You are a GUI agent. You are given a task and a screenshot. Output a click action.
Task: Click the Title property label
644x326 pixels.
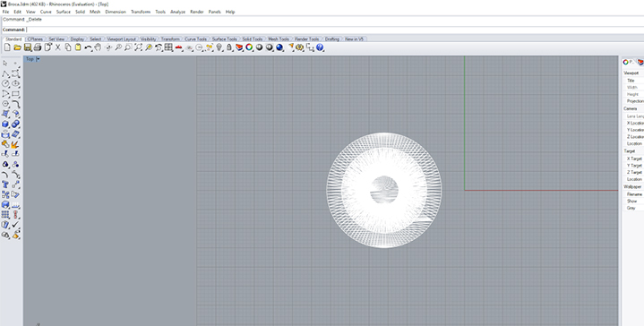point(631,81)
